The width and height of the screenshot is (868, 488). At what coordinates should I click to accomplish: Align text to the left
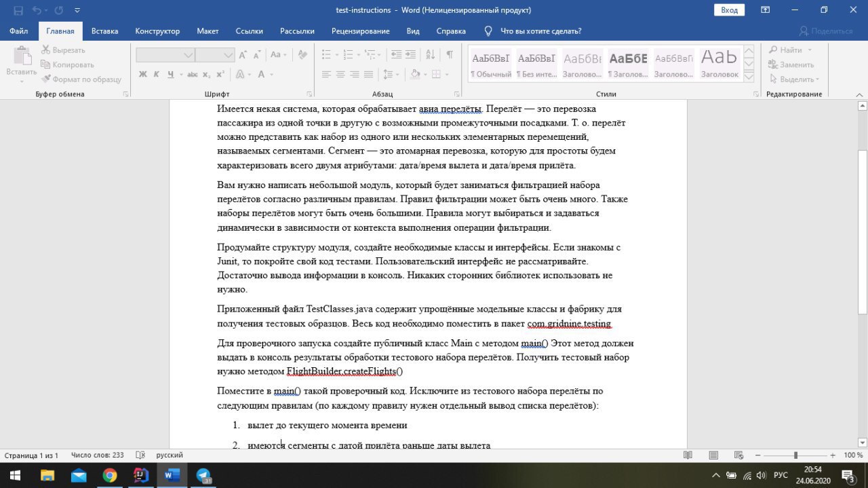click(x=327, y=75)
